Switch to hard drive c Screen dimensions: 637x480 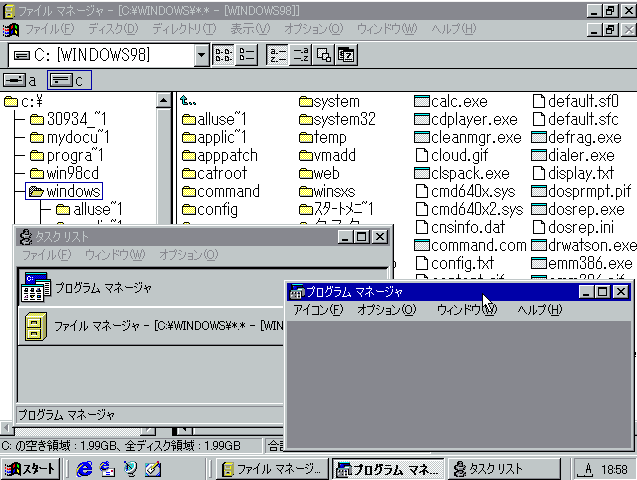(x=69, y=80)
